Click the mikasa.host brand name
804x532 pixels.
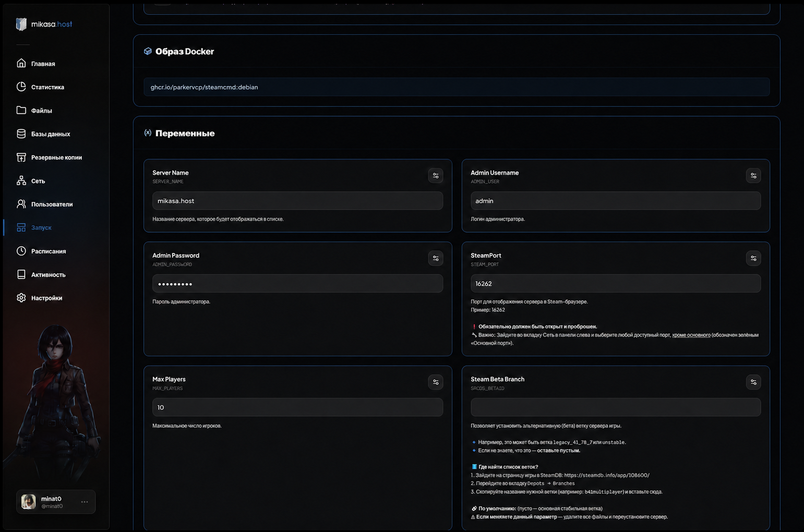tap(52, 24)
